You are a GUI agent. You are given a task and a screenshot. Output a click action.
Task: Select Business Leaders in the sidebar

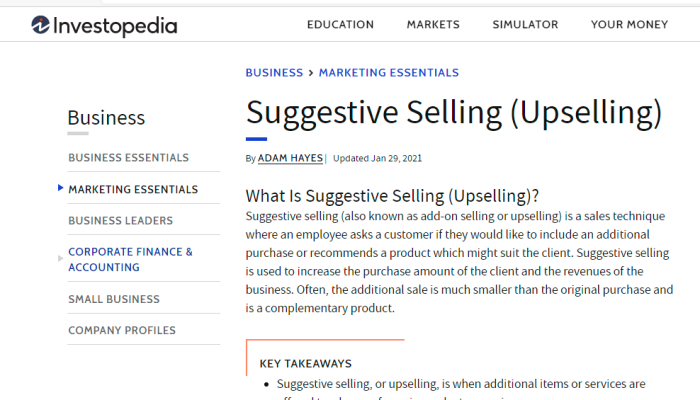click(121, 221)
